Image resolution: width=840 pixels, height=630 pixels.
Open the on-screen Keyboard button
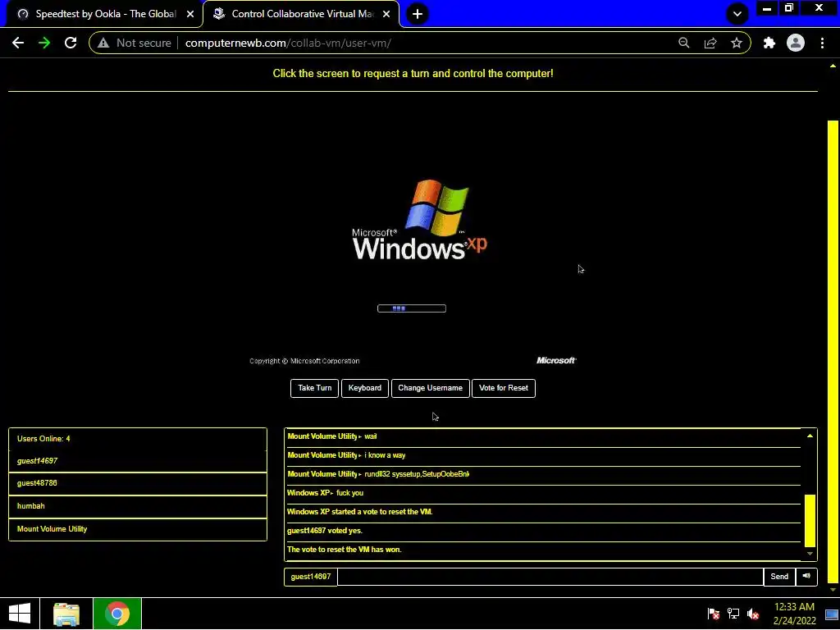click(x=365, y=388)
